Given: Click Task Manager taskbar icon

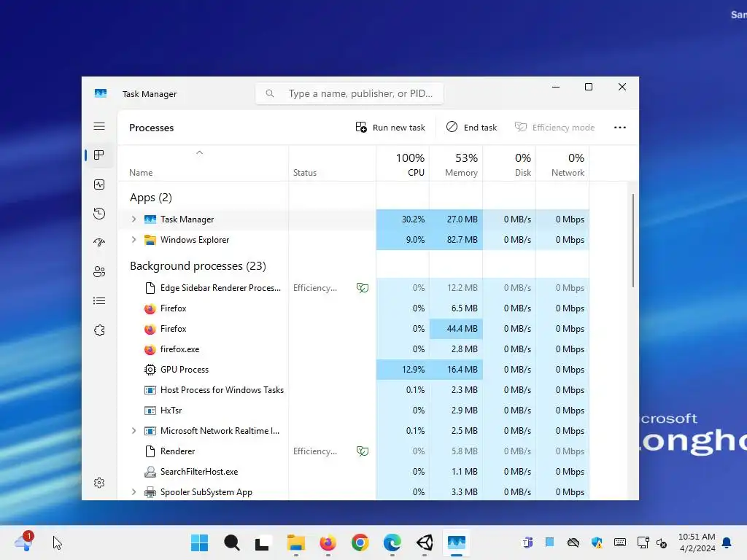Looking at the screenshot, I should pos(457,542).
